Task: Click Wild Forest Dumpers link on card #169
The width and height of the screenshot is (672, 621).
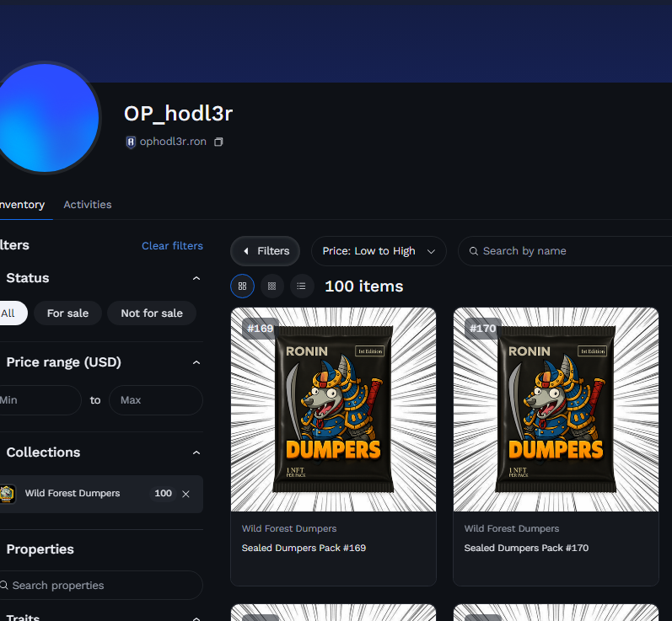Action: click(289, 529)
